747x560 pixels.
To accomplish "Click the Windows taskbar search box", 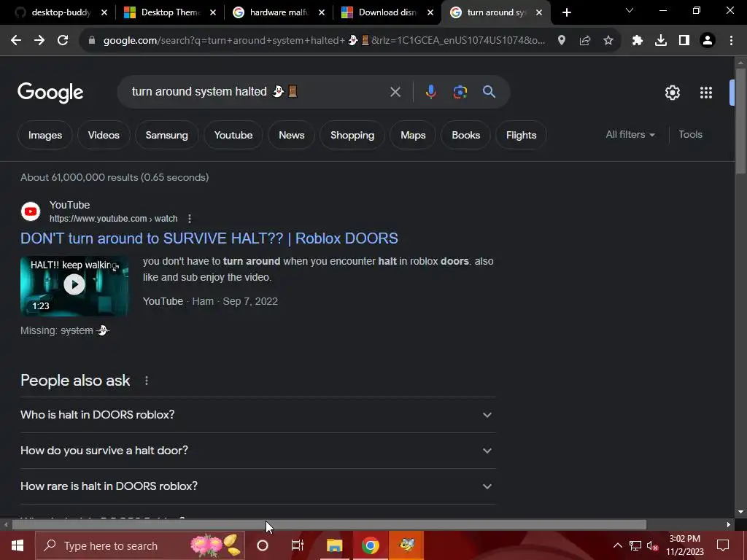I will click(139, 545).
